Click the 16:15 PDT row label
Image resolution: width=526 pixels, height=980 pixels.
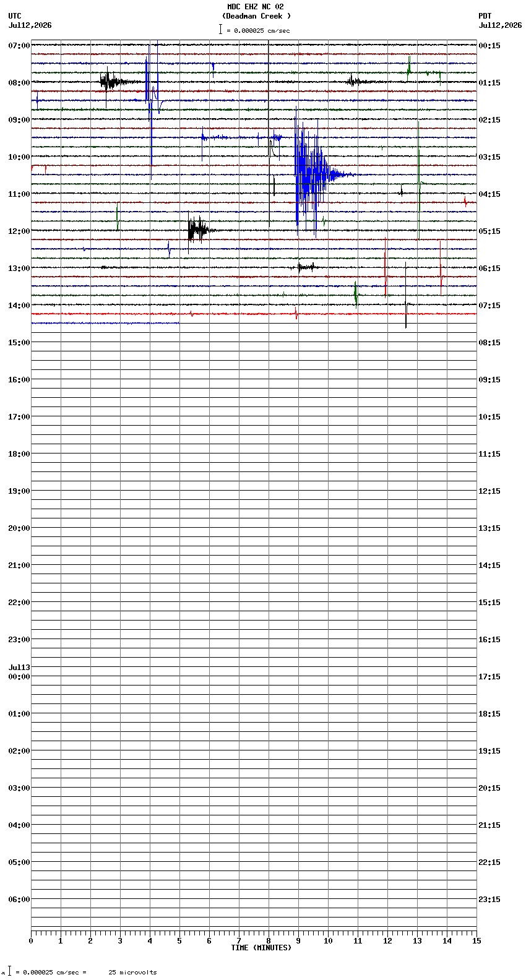[489, 640]
